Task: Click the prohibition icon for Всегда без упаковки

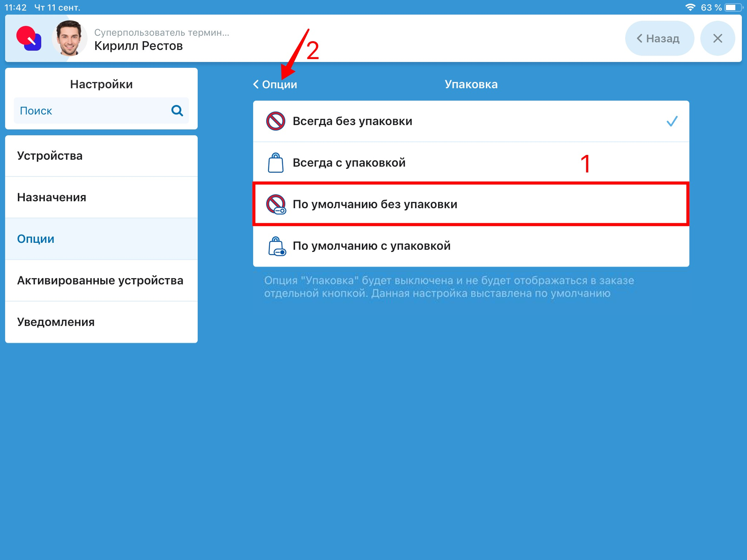Action: click(275, 121)
